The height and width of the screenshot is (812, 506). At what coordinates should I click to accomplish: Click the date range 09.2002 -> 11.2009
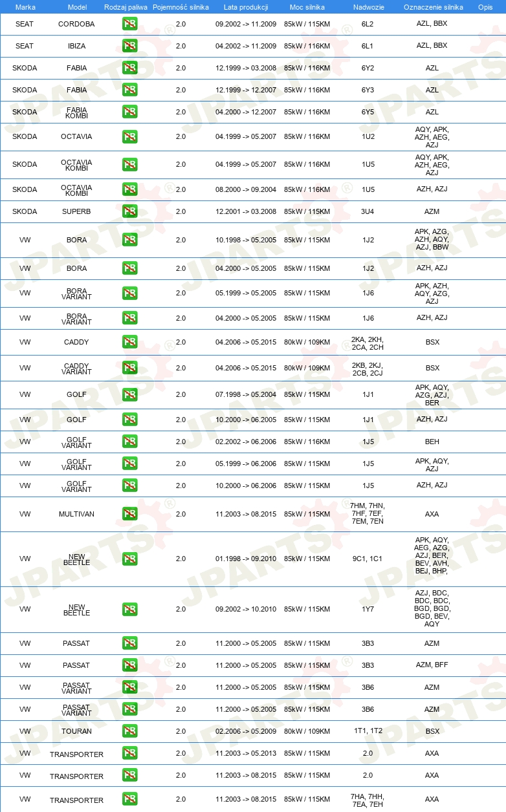[246, 24]
